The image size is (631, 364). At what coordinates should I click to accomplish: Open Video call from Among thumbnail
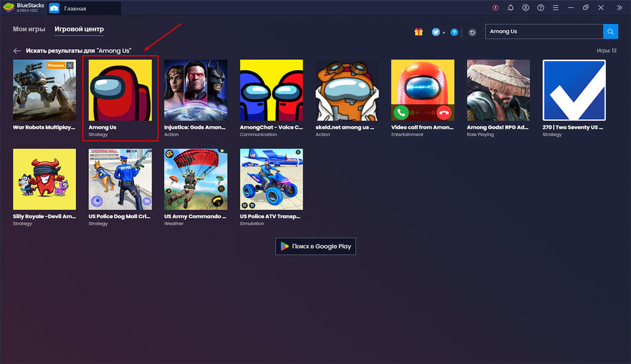tap(423, 90)
